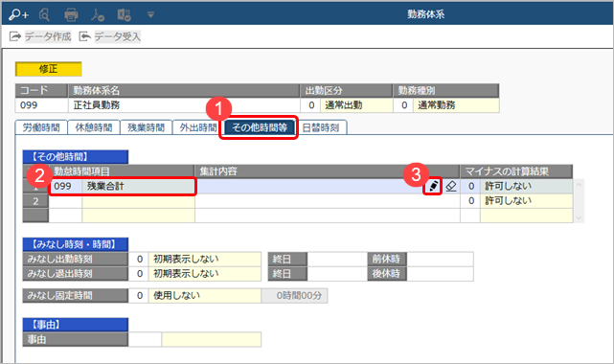This screenshot has height=364, width=614.
Task: Click the code field 099 in header
Action: coord(41,105)
